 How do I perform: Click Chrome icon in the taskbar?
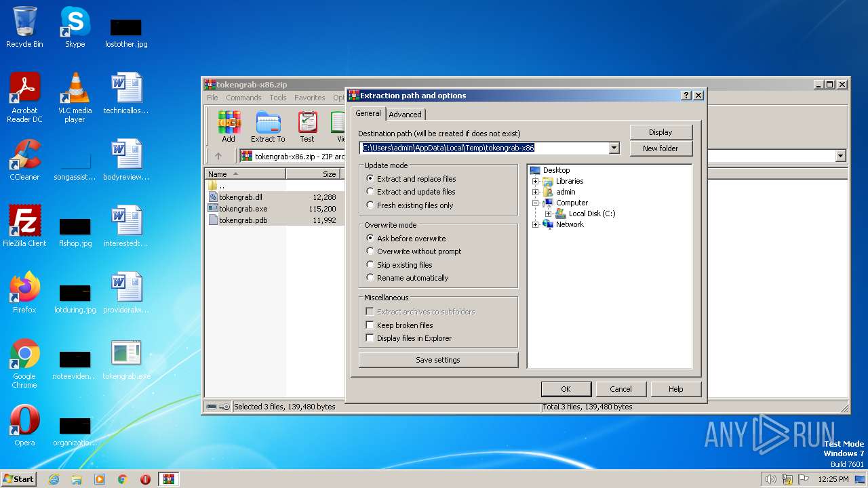(123, 479)
